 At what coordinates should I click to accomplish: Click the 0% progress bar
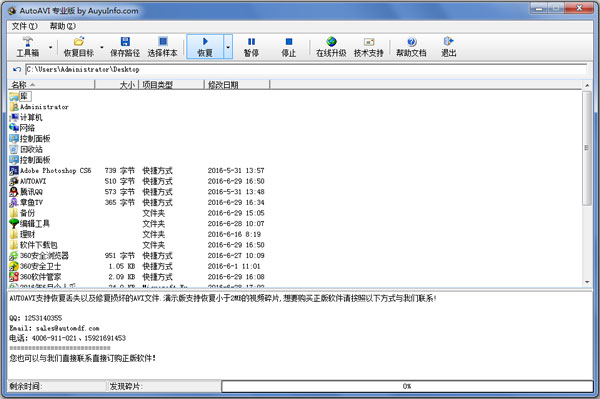click(x=407, y=386)
